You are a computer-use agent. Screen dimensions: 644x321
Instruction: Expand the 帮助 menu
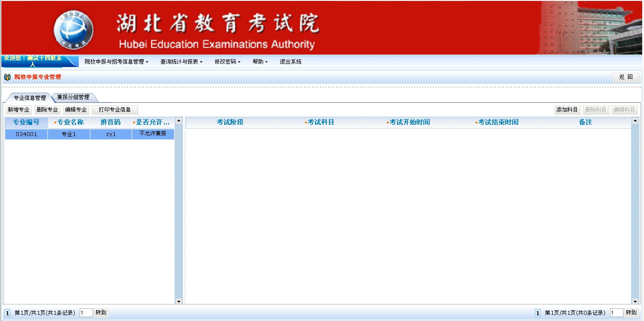point(260,62)
